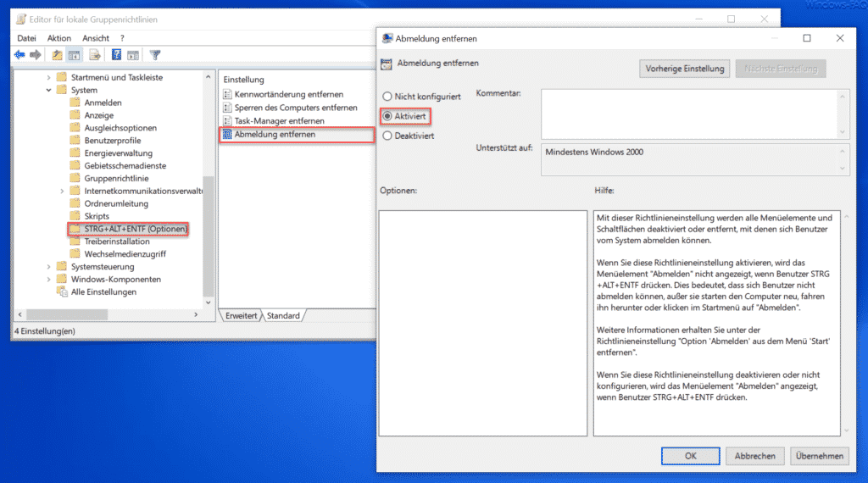Click the Filter funnel toolbar icon
The width and height of the screenshot is (868, 483).
point(155,55)
